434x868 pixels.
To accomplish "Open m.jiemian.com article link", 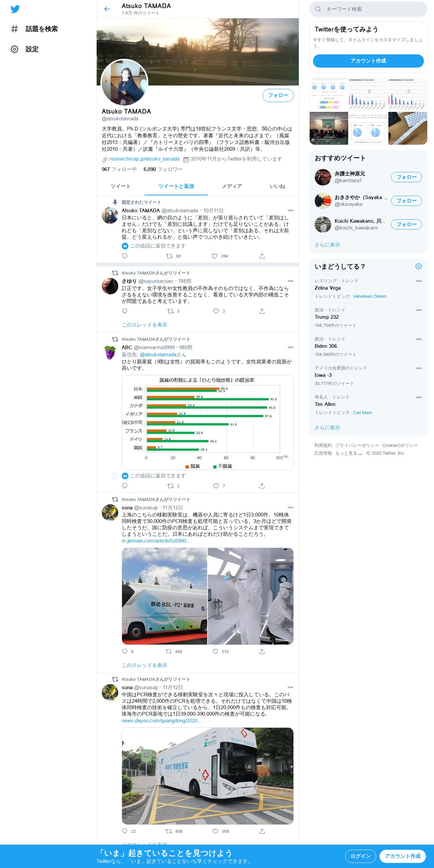I will (156, 541).
